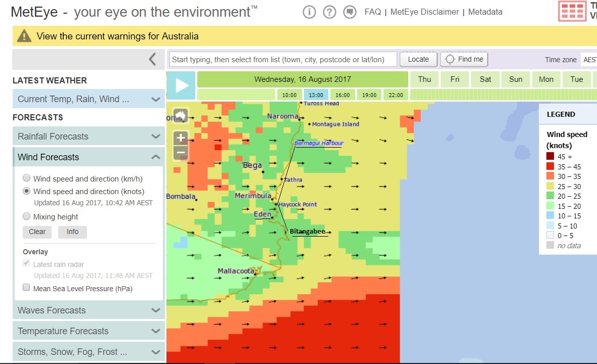The image size is (597, 364).
Task: Switch to the Thu day tab
Action: [424, 79]
